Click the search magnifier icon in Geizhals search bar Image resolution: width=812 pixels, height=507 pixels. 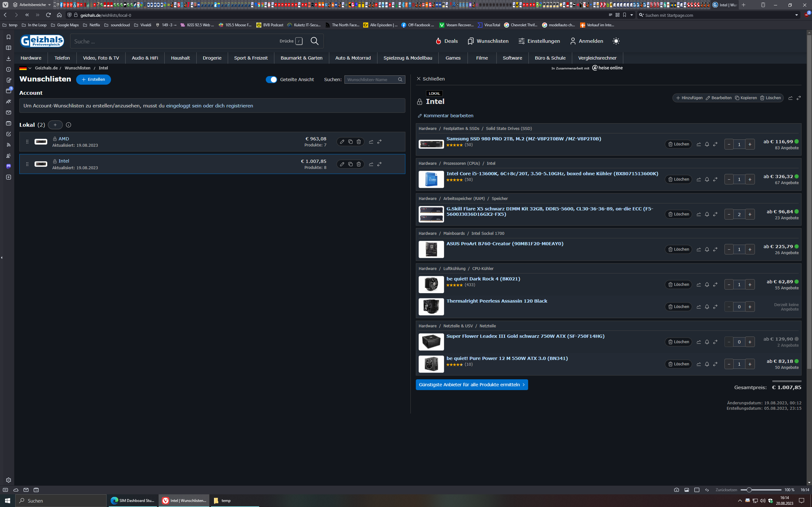(314, 41)
